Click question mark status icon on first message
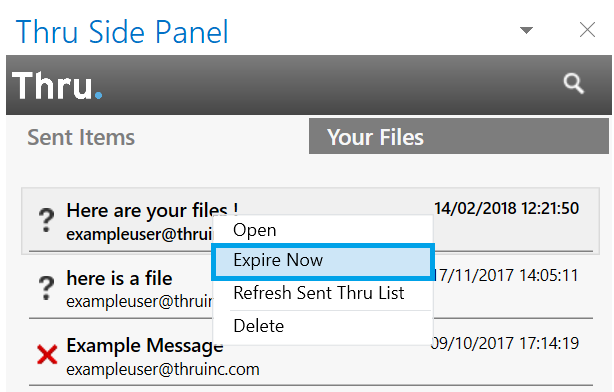 [x=46, y=220]
